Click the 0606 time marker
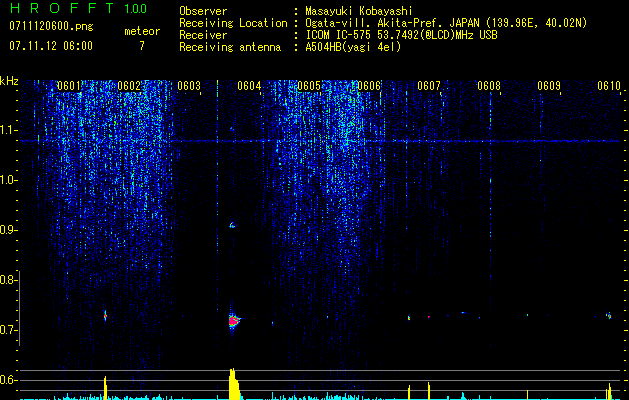Image resolution: width=629 pixels, height=400 pixels. (369, 86)
